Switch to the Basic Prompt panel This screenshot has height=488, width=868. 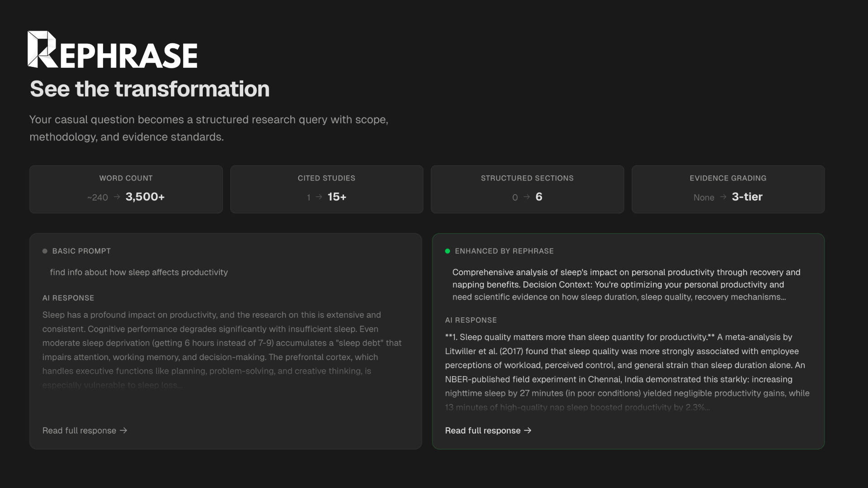pos(225,341)
